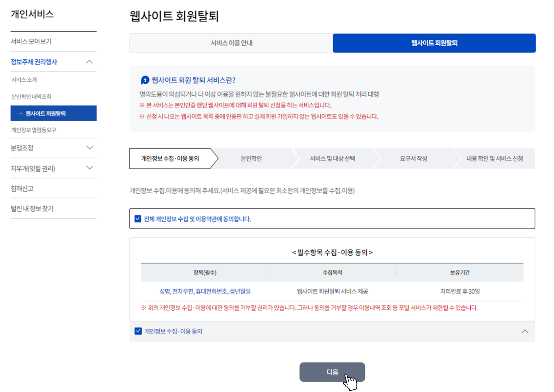Click the info icon beside 웹사이트 회원 탈퇴 서비스란
Viewport: 554px width, 392px height.
[x=145, y=80]
